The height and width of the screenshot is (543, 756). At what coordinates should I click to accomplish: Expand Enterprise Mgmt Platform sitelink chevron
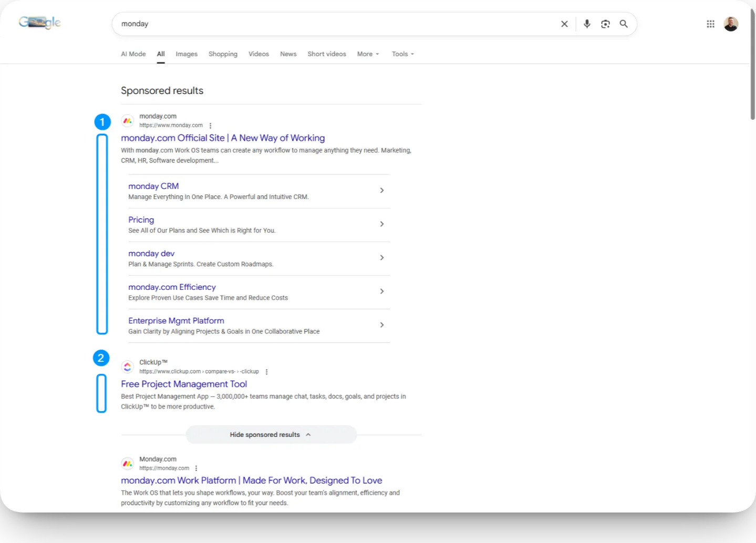(x=382, y=325)
